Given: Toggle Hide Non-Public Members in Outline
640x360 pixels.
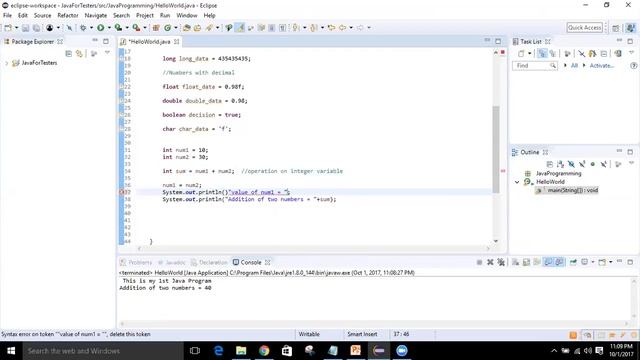Looking at the screenshot, I should [593, 164].
